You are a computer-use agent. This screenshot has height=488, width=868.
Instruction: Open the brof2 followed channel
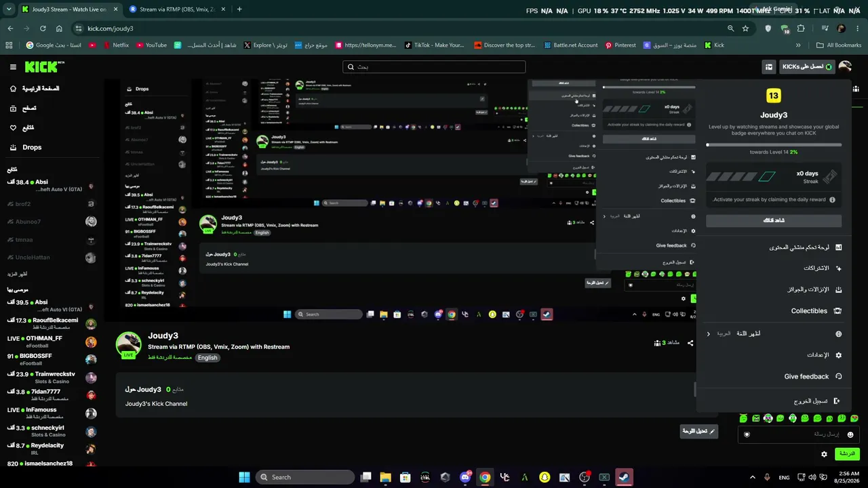51,204
